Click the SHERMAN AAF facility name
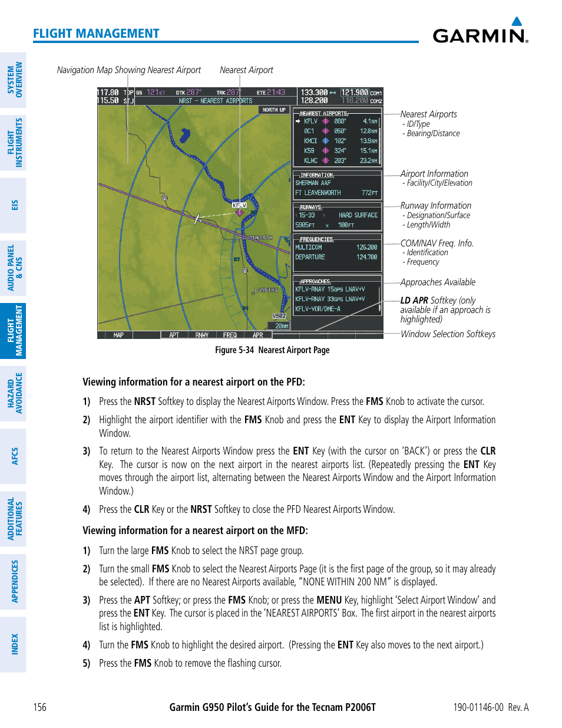This screenshot has height=728, width=562. 313,183
